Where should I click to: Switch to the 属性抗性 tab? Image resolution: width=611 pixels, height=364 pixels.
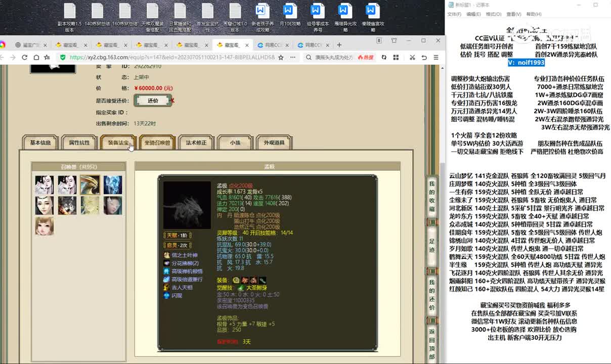pos(79,143)
